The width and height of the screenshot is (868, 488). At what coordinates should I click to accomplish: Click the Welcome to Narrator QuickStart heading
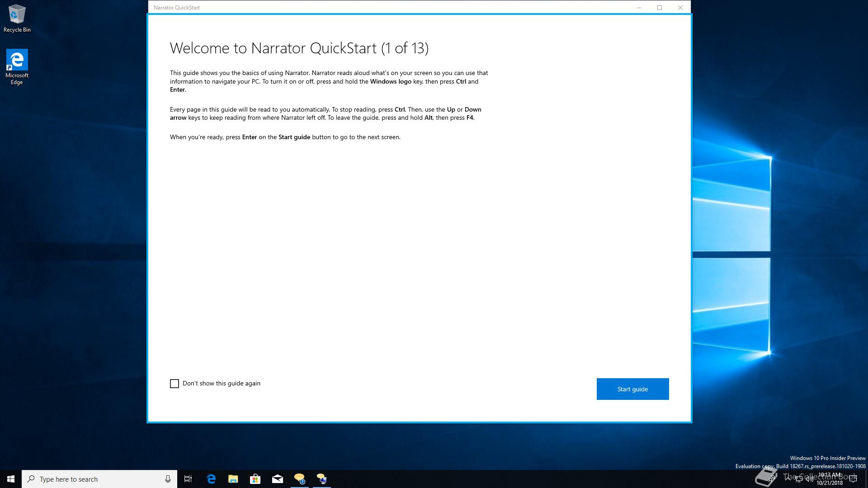tap(299, 48)
